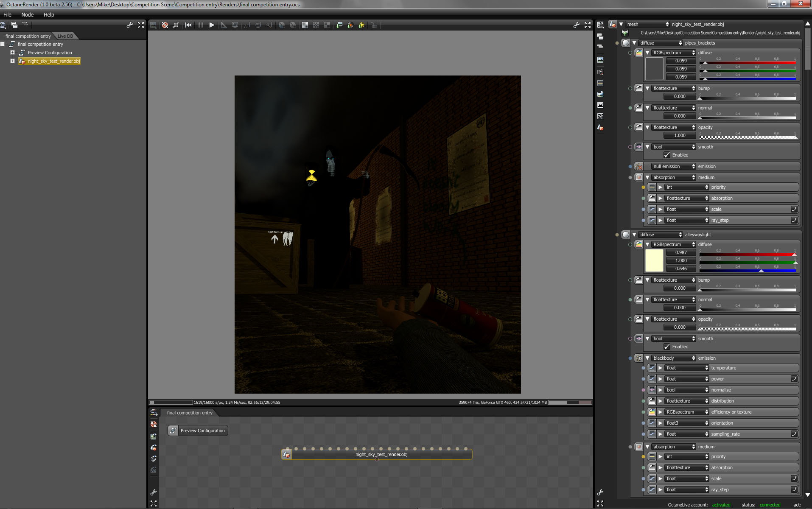This screenshot has height=509, width=812.
Task: Click the mesh cone-and-sphere icon in inspector sidebar
Action: click(600, 127)
